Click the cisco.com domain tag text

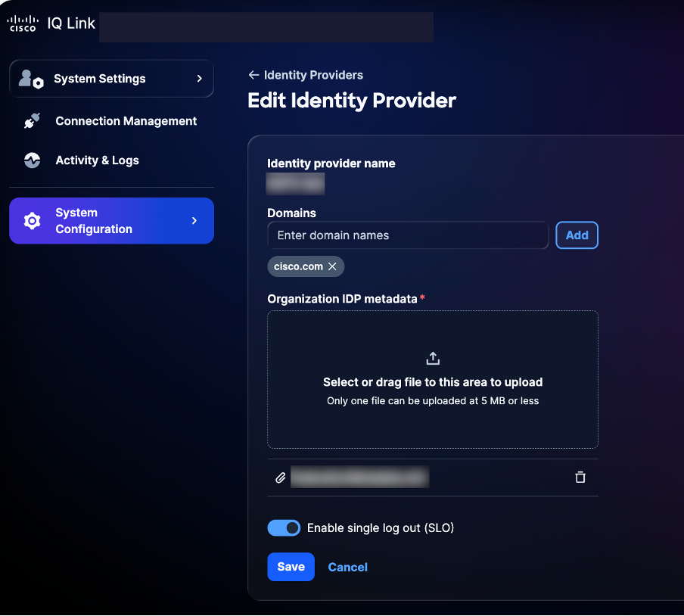pos(298,266)
